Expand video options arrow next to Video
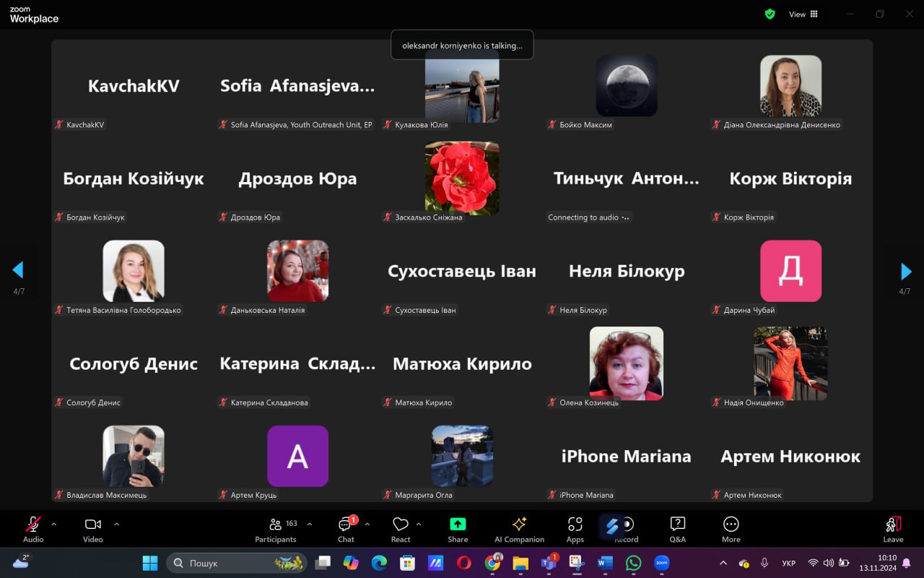Viewport: 924px width, 578px height. 117,524
